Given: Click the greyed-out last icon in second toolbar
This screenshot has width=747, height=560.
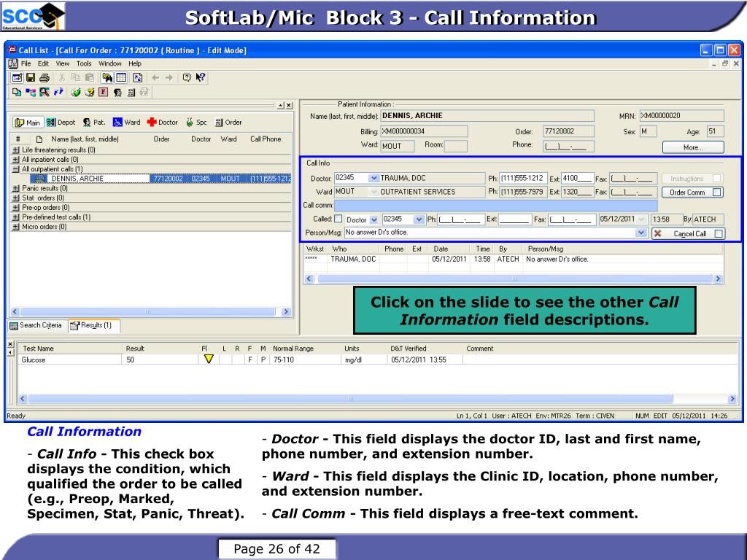Looking at the screenshot, I should [x=145, y=92].
